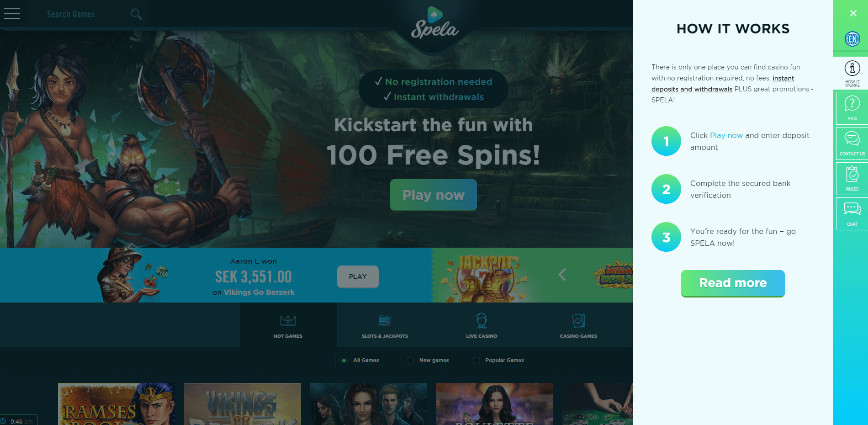Image resolution: width=868 pixels, height=425 pixels.
Task: Click the Read more button
Action: coord(733,283)
